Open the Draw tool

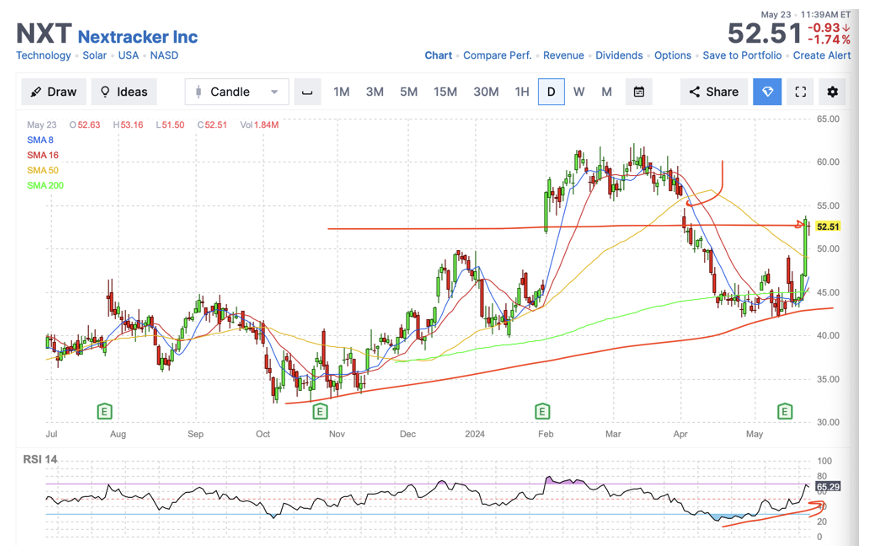[53, 92]
